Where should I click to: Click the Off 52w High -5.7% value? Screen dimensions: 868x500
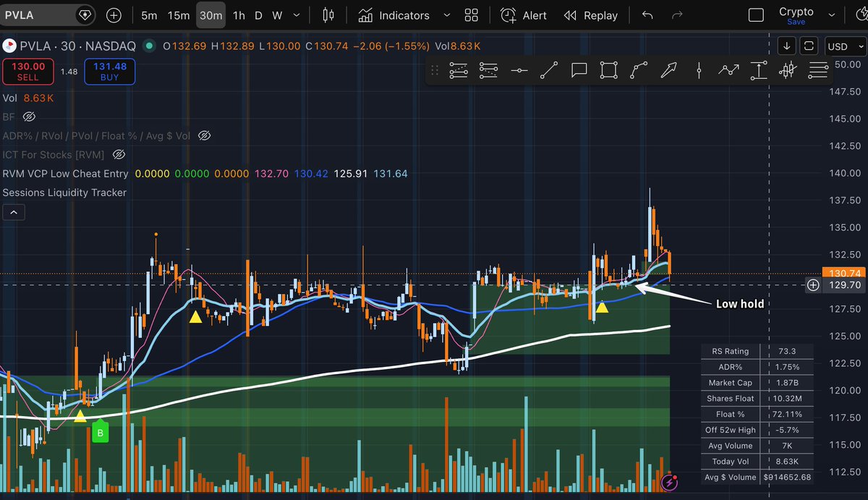[788, 430]
